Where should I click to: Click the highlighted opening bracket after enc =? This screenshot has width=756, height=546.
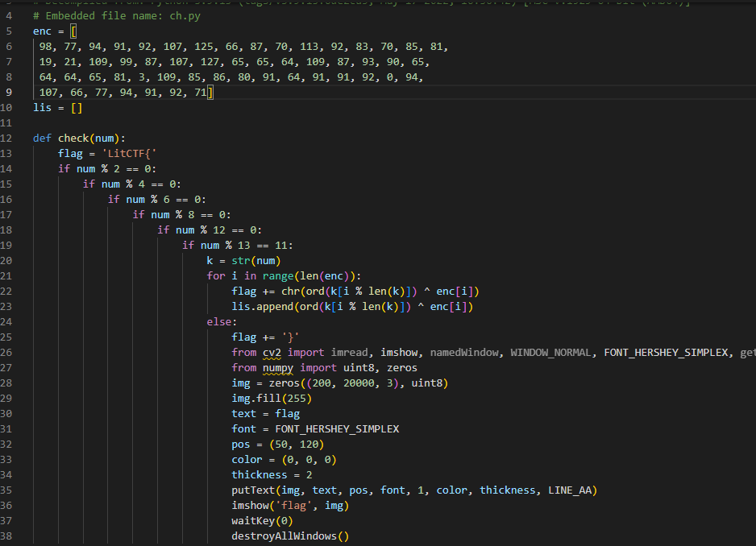[73, 31]
